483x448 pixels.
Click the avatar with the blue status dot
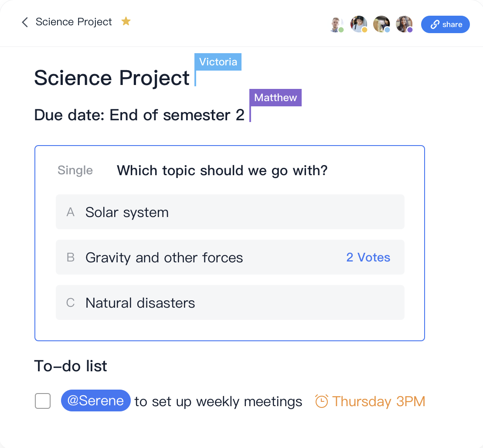[x=381, y=24]
